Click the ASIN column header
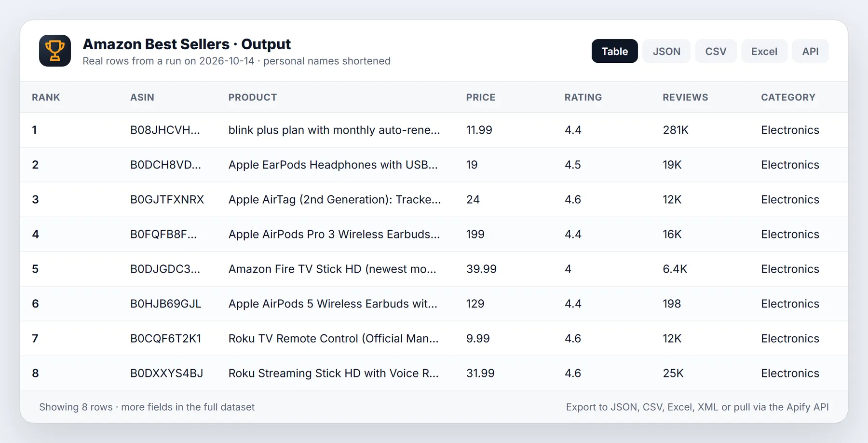The image size is (868, 443). point(142,97)
